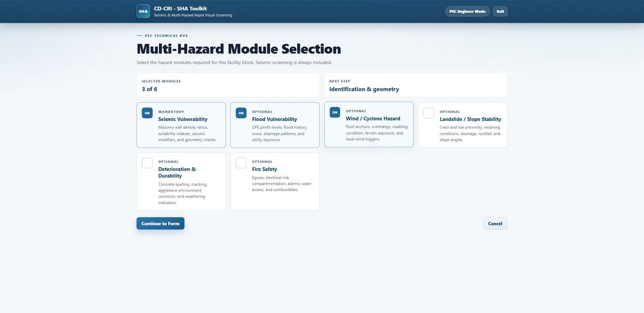Select the Fire Safety card title
The height and width of the screenshot is (313, 644).
point(264,169)
